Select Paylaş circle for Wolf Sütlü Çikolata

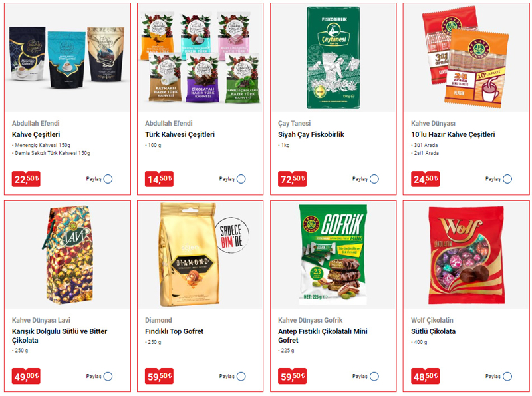pos(507,376)
